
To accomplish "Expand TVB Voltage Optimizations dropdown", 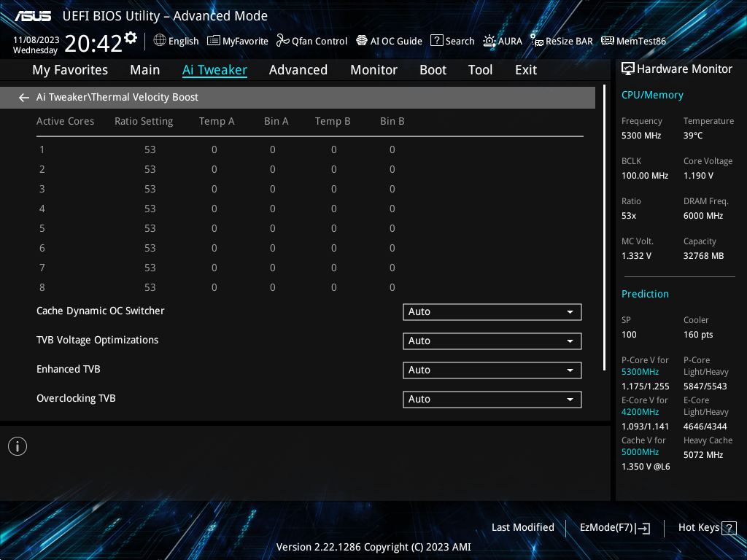I will [492, 341].
